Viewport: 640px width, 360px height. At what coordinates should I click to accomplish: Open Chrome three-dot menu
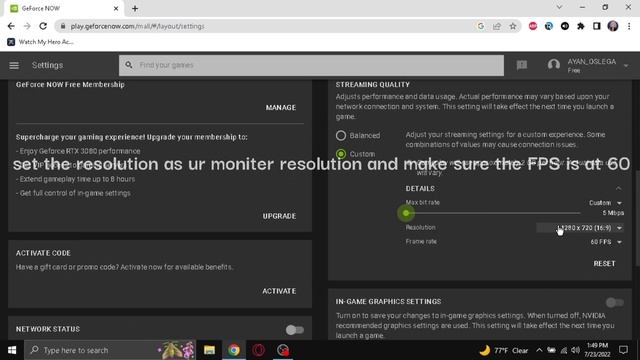coord(629,26)
